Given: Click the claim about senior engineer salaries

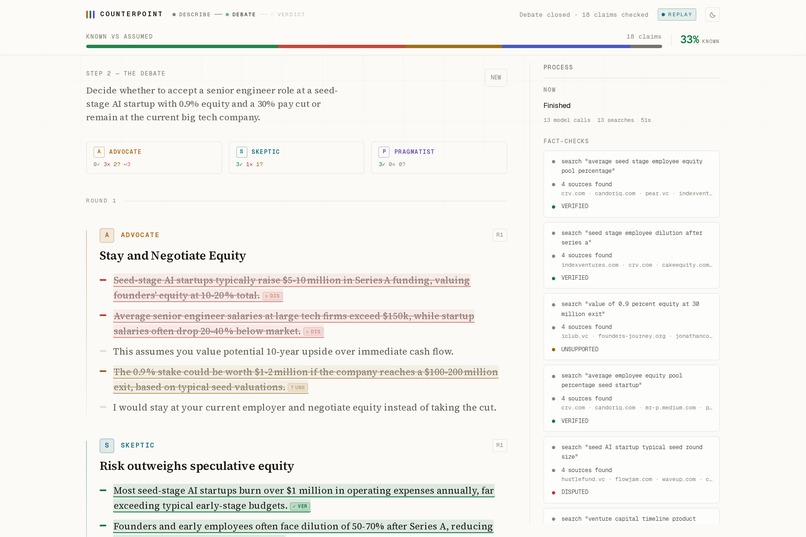Looking at the screenshot, I should [x=294, y=323].
